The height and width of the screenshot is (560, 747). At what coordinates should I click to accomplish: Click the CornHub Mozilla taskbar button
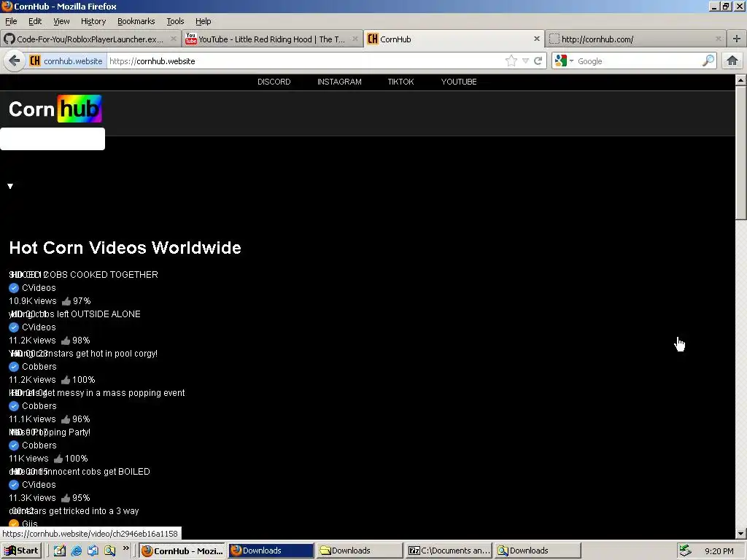pyautogui.click(x=182, y=551)
